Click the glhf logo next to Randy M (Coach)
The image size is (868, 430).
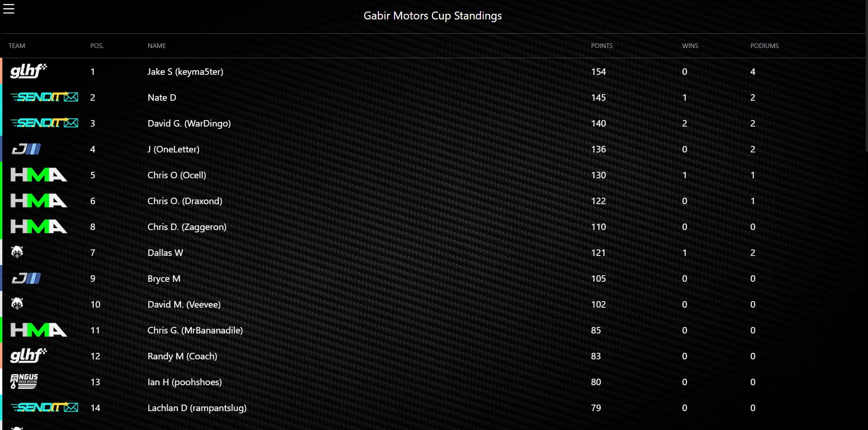(29, 356)
